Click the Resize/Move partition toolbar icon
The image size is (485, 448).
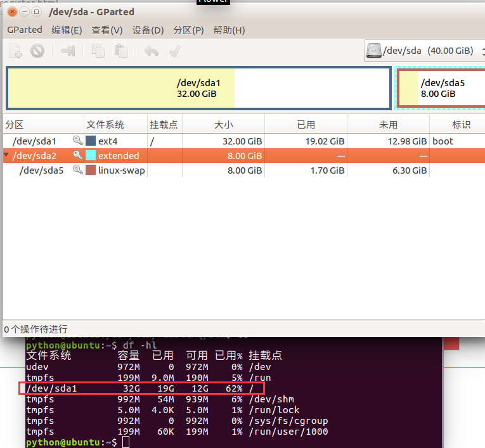[x=68, y=51]
